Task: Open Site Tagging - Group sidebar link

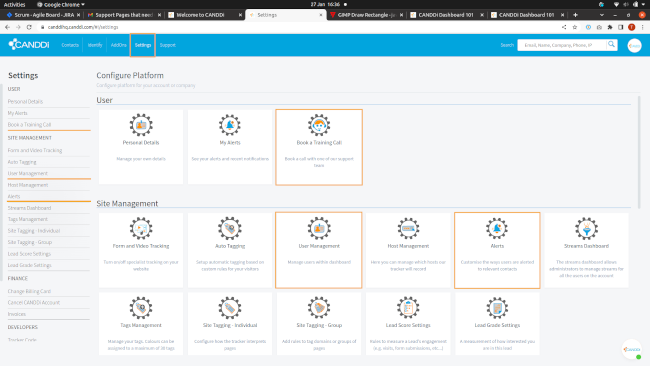Action: [x=30, y=242]
